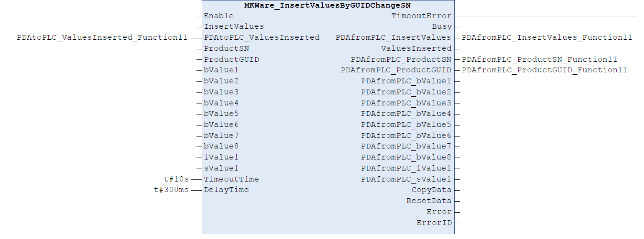644x239 pixels.
Task: Click the TimeoutTime input pin
Action: click(x=231, y=179)
